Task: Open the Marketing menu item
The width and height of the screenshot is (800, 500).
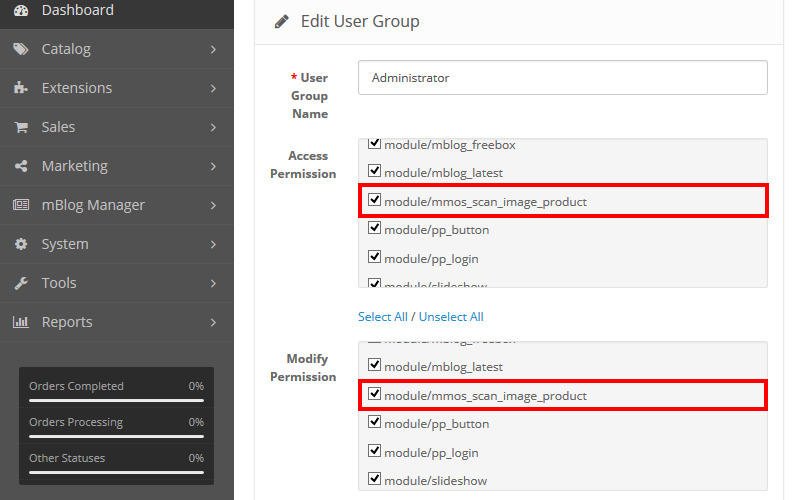Action: tap(74, 166)
